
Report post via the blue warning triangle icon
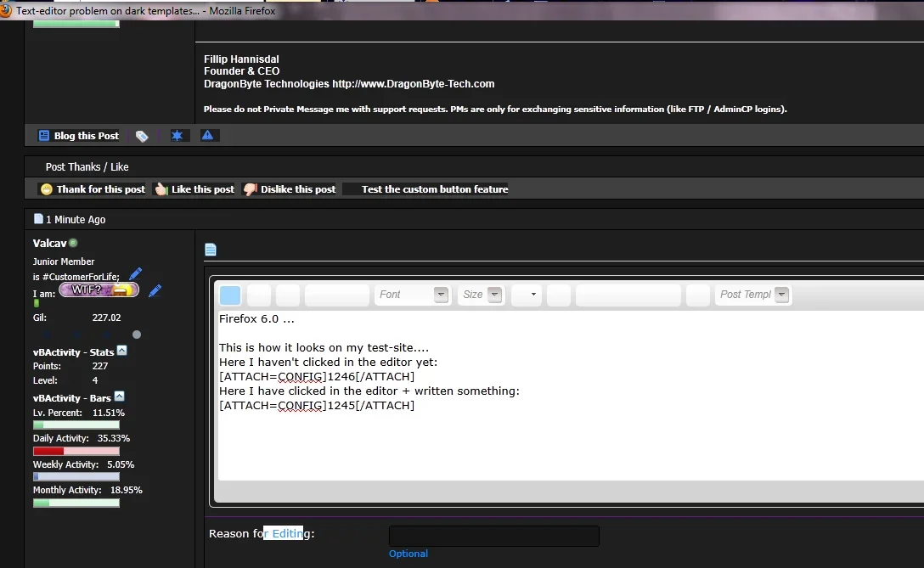207,135
